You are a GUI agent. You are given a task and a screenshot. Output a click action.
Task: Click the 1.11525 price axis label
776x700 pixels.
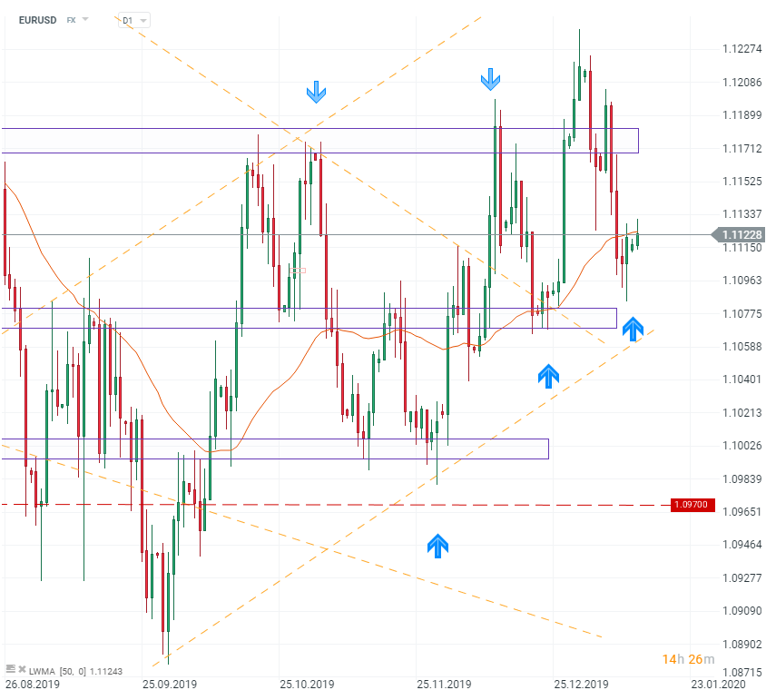coord(742,182)
